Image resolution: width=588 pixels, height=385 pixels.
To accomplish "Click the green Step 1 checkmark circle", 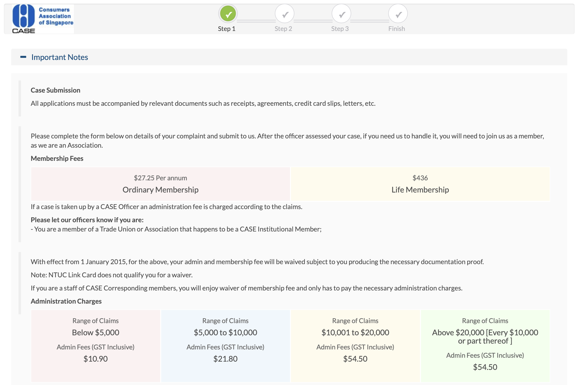I will (x=228, y=14).
